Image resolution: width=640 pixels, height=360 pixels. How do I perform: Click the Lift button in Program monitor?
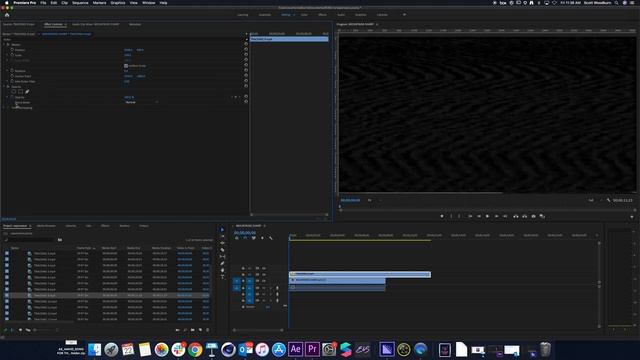516,216
